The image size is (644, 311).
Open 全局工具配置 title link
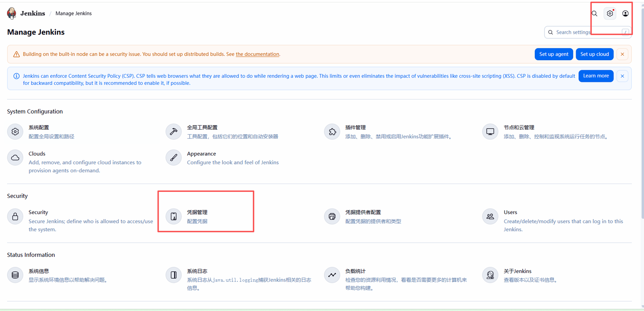coord(202,128)
